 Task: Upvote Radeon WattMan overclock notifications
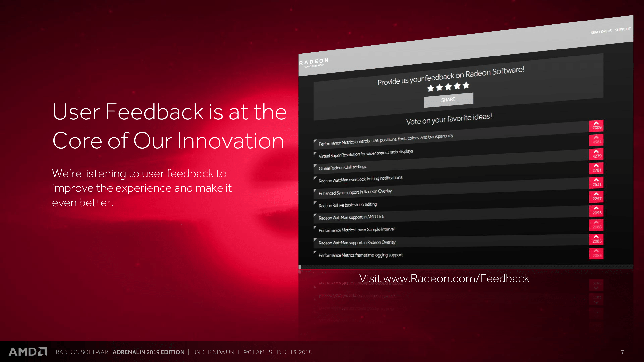point(597,180)
